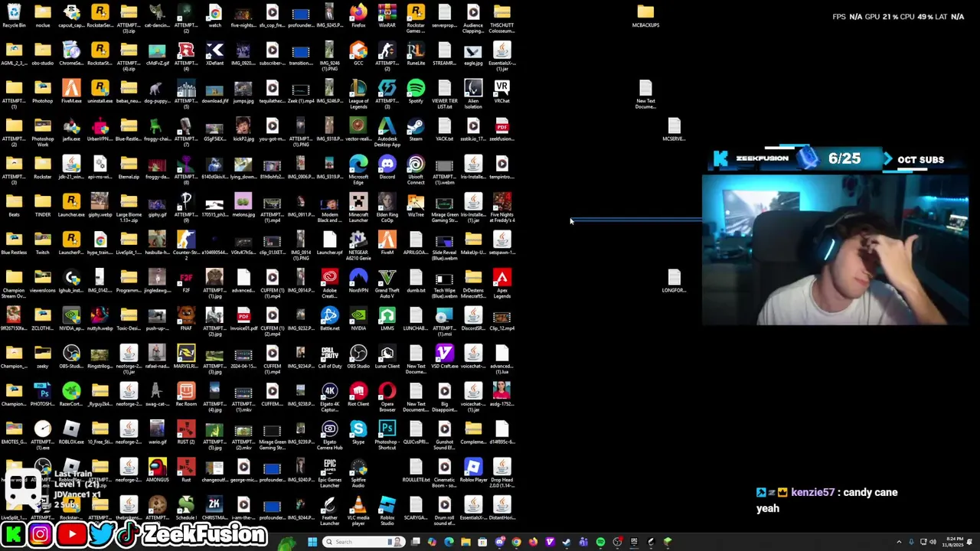Launch Ubisoft Connect shortcut
The image size is (980, 551).
(416, 170)
